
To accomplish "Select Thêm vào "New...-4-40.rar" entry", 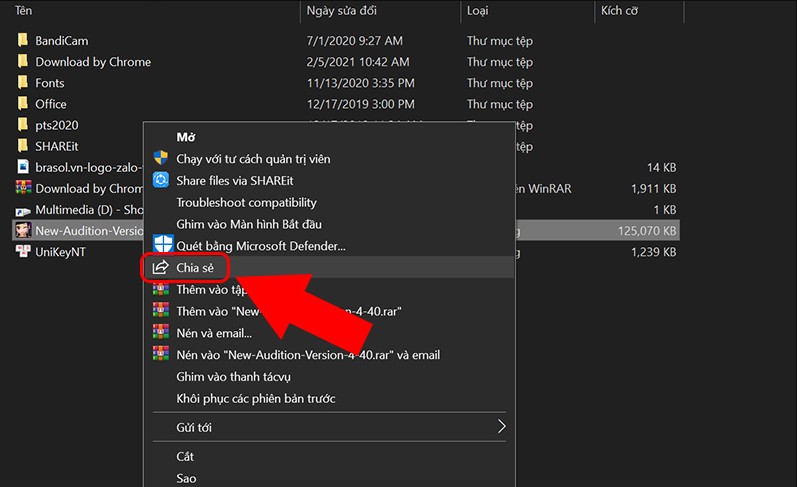I will pyautogui.click(x=289, y=311).
